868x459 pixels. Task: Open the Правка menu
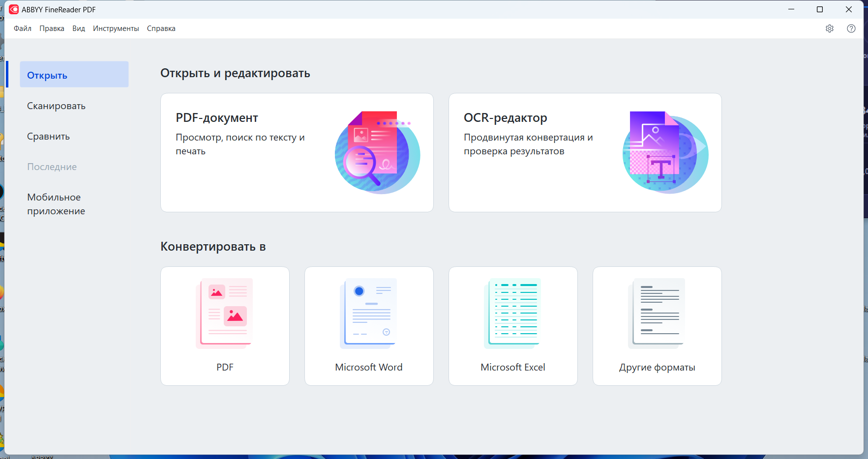[52, 29]
